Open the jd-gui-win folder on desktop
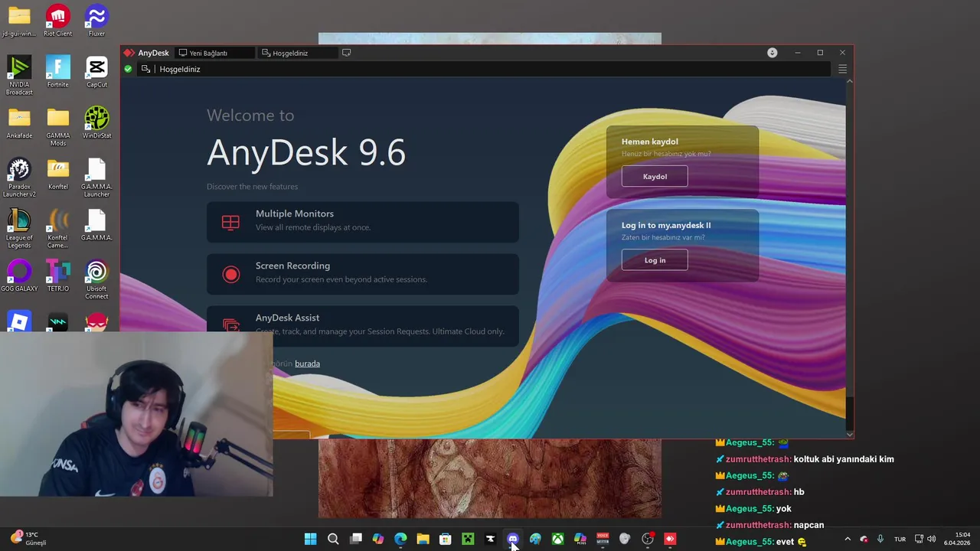Image resolution: width=980 pixels, height=551 pixels. (19, 21)
